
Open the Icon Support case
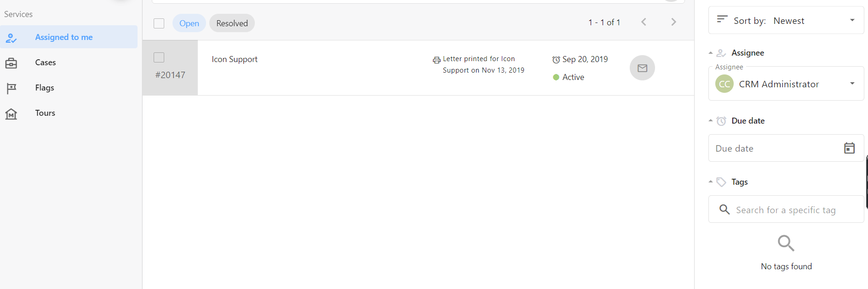tap(235, 59)
